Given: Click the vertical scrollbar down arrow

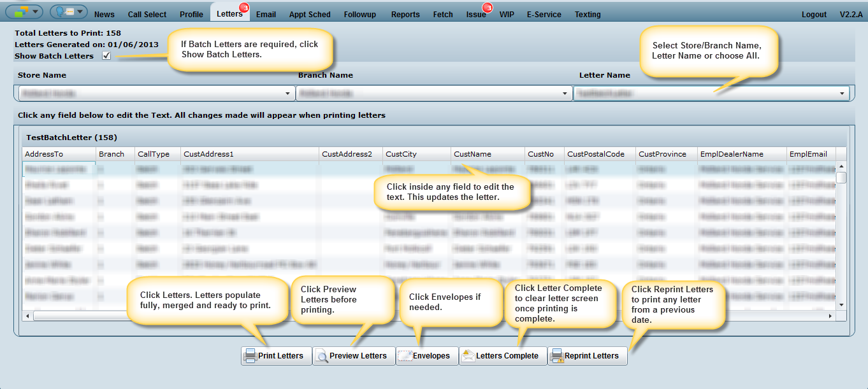Looking at the screenshot, I should (841, 305).
